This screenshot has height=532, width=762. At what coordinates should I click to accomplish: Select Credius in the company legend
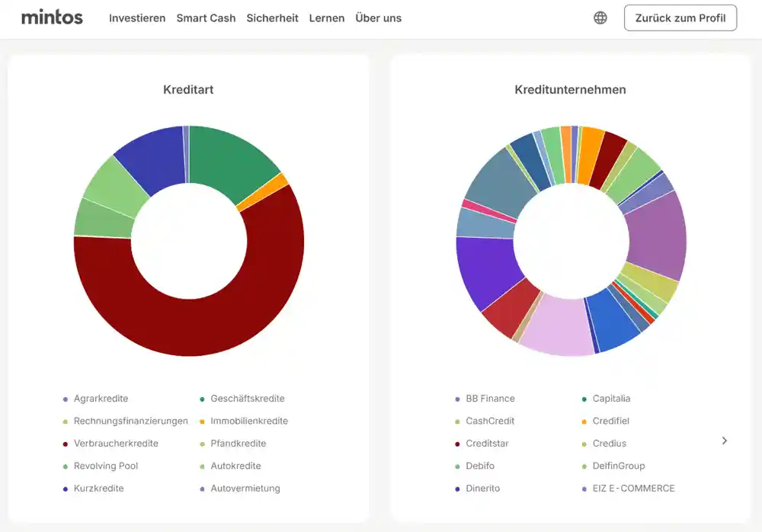pos(604,444)
